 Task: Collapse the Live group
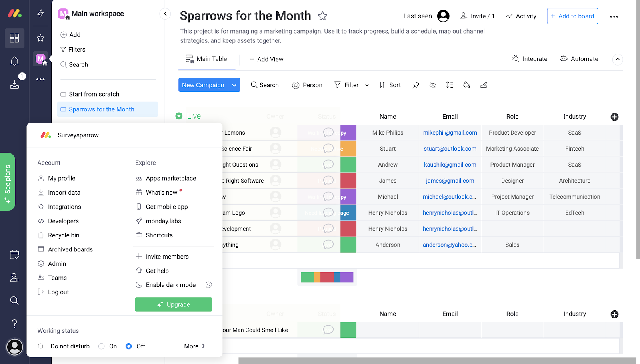[179, 116]
